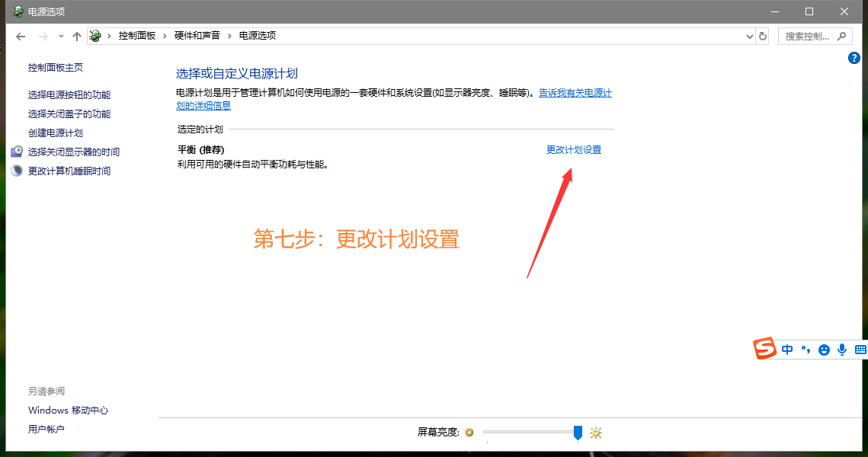
Task: Click the screen brightness slider handle
Action: (578, 433)
